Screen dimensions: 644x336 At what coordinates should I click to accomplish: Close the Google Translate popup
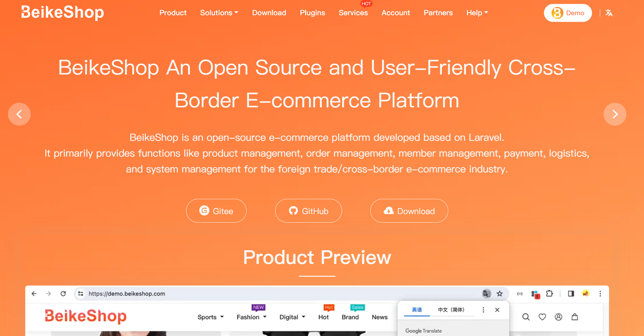tap(497, 310)
